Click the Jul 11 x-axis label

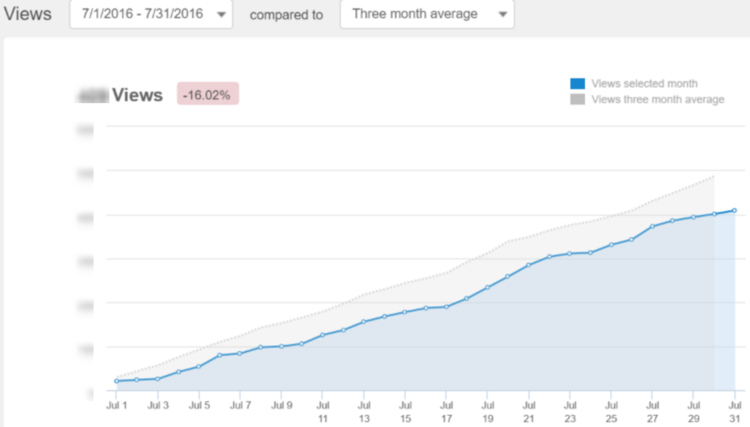click(x=323, y=412)
